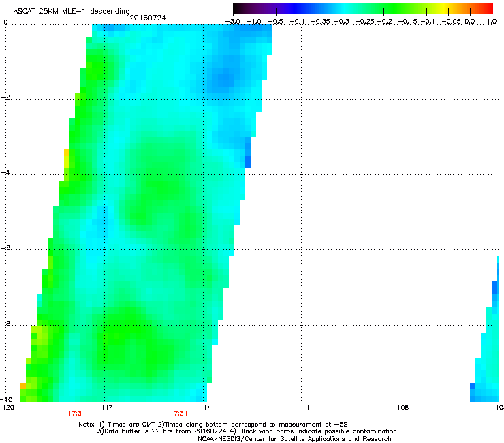Viewport: 504px width, 443px height.
Task: Click the latitude axis label -6
Action: 6,247
